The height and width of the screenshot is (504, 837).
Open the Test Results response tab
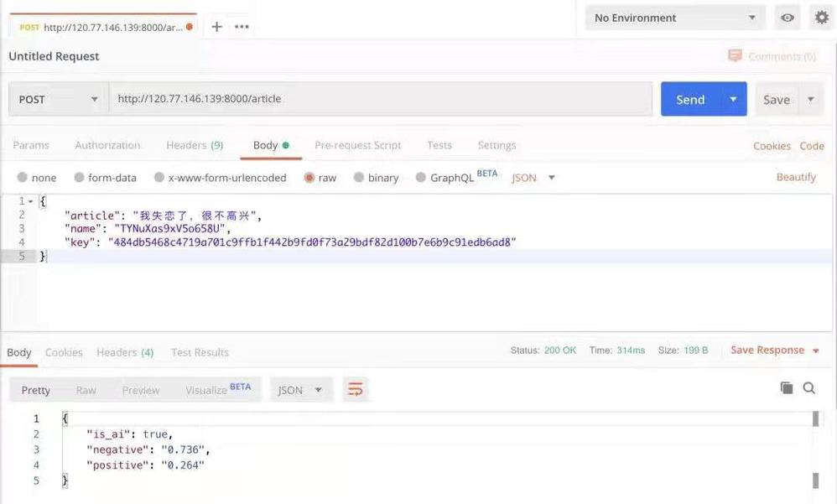[x=200, y=352]
